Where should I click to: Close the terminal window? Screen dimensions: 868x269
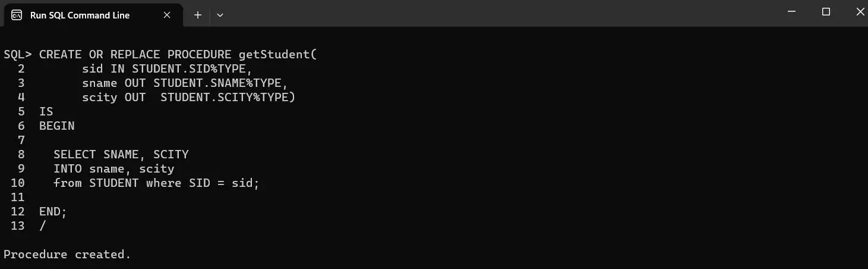point(860,11)
